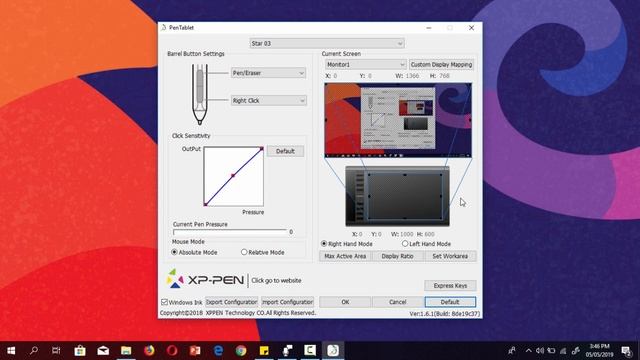The image size is (640, 360).
Task: Click the bottom Default button
Action: (x=450, y=302)
